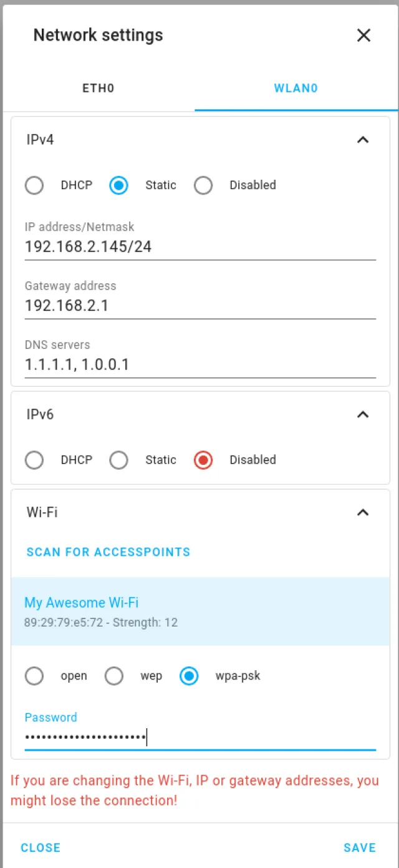
Task: Select DHCP for IPv4
Action: pyautogui.click(x=34, y=185)
